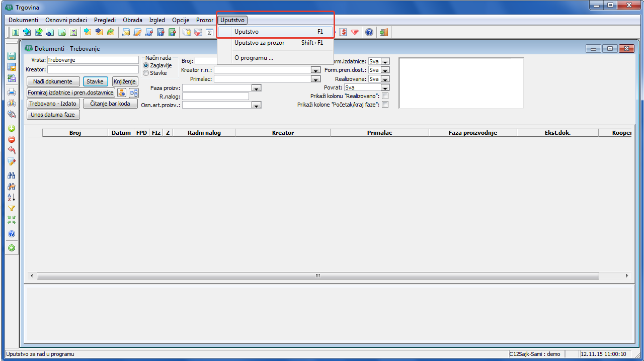The width and height of the screenshot is (644, 361).
Task: Select the Stavke radio button
Action: pos(146,73)
